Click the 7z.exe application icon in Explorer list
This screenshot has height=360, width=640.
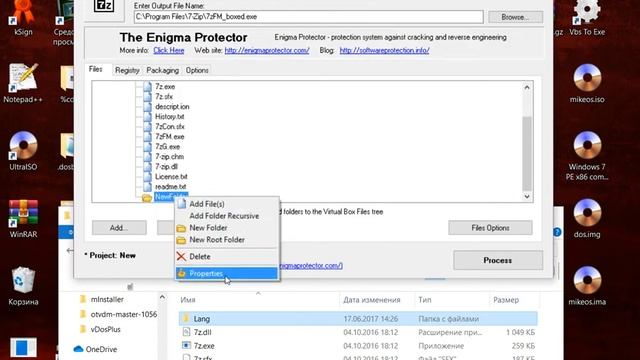[x=186, y=345]
